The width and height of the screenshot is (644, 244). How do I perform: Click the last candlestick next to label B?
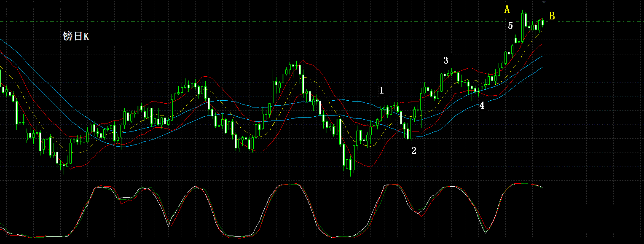click(543, 23)
